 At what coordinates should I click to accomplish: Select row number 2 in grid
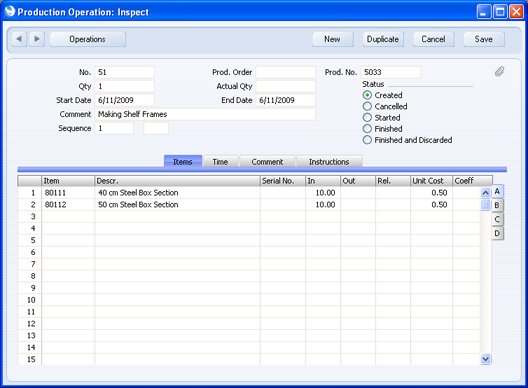click(30, 205)
